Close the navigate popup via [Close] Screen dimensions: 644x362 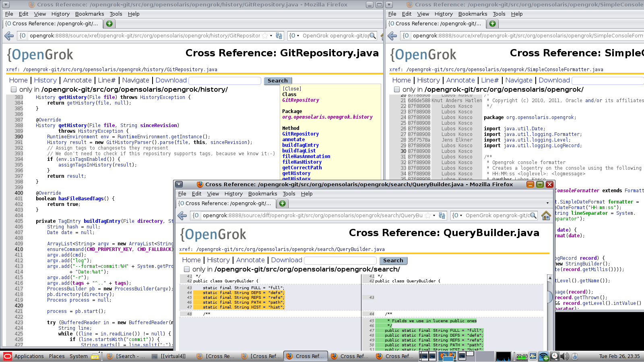(x=292, y=89)
